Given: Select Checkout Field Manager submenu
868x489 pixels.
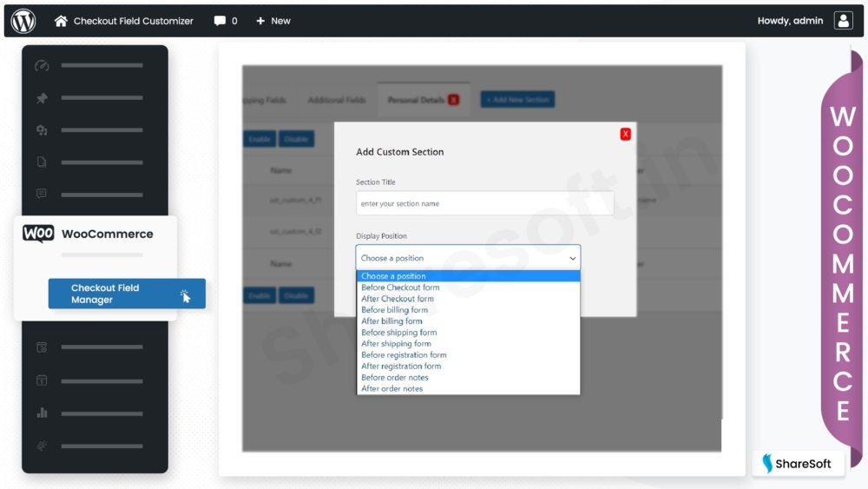Looking at the screenshot, I should 127,294.
